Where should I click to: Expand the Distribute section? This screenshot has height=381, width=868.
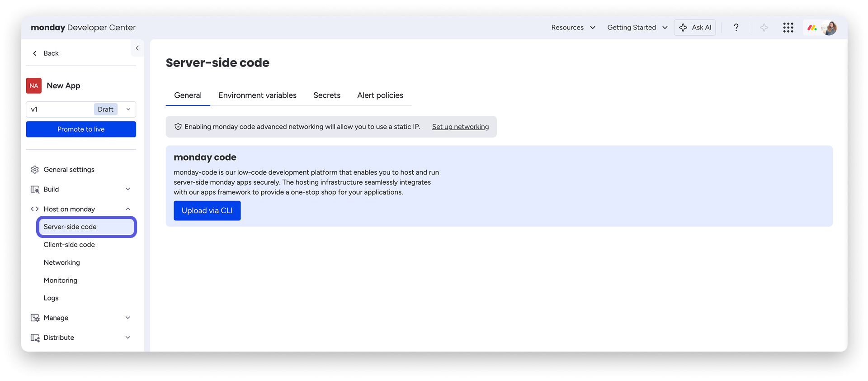click(128, 338)
